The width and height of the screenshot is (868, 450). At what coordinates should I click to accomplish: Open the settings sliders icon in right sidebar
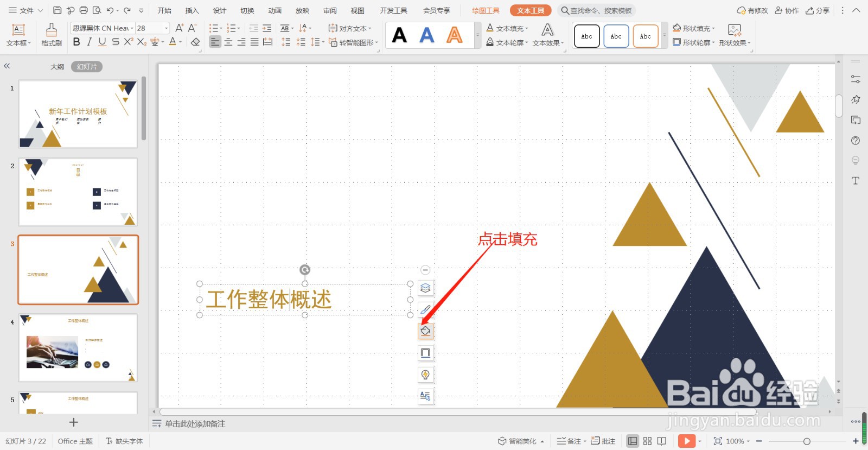[x=856, y=79]
